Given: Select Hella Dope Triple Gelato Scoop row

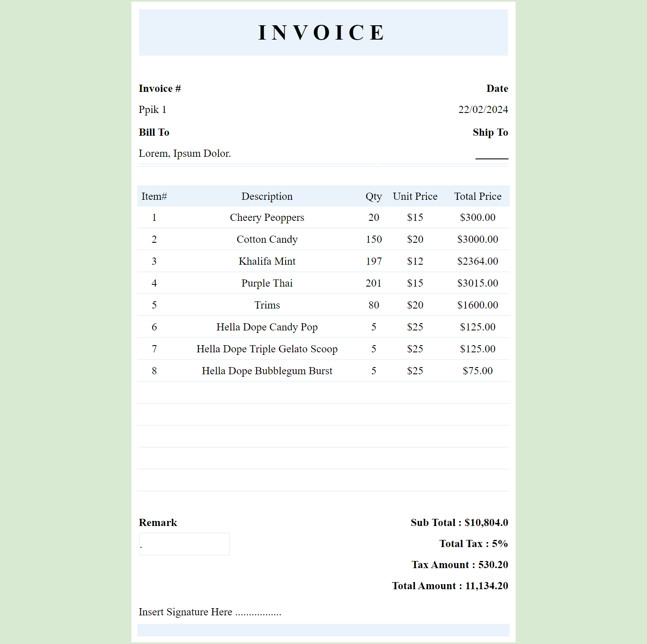Looking at the screenshot, I should 267,349.
